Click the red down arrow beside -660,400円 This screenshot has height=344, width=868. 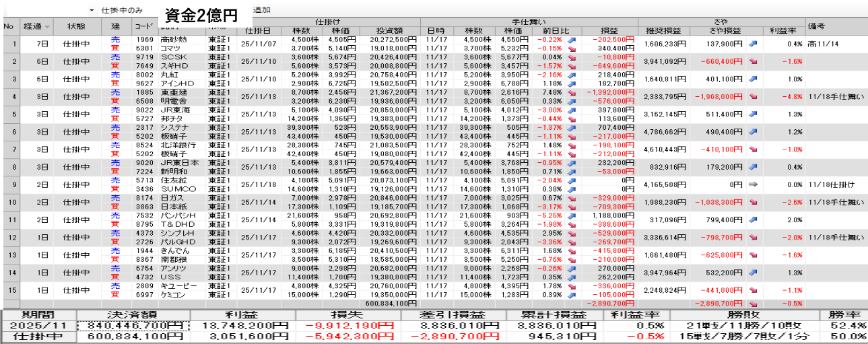[x=752, y=61]
